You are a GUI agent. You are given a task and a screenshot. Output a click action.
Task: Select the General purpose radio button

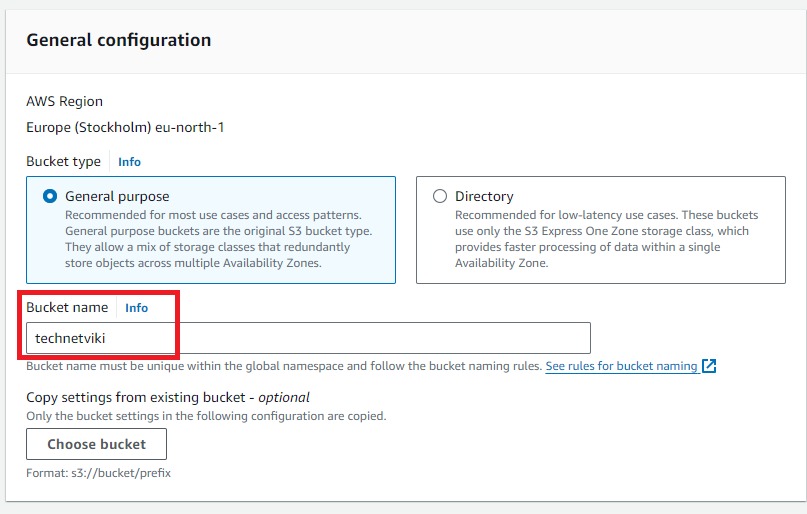(x=50, y=197)
